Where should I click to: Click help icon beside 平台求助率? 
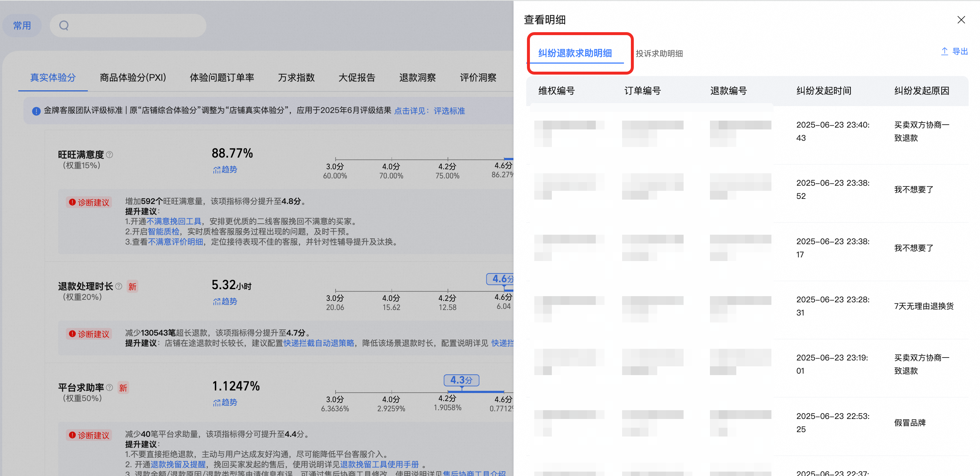coord(109,387)
